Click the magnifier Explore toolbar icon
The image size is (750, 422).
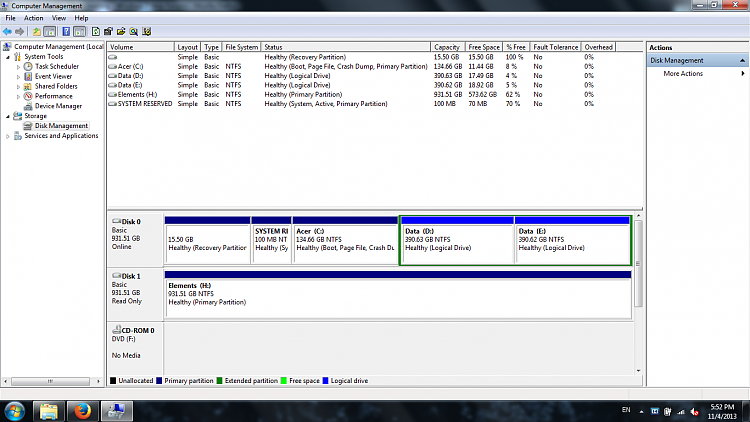pyautogui.click(x=134, y=32)
